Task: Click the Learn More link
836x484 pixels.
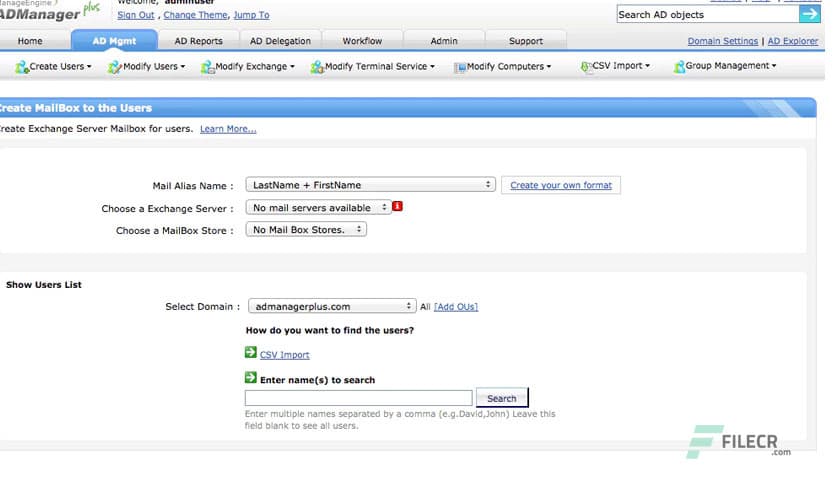Action: coord(228,129)
